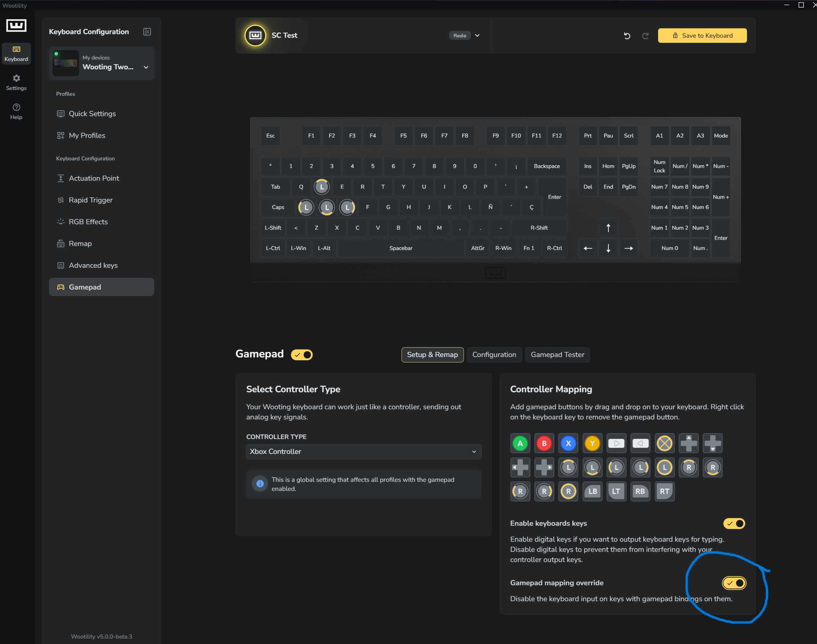Switch to the Configuration tab
Image resolution: width=817 pixels, height=644 pixels.
tap(494, 355)
